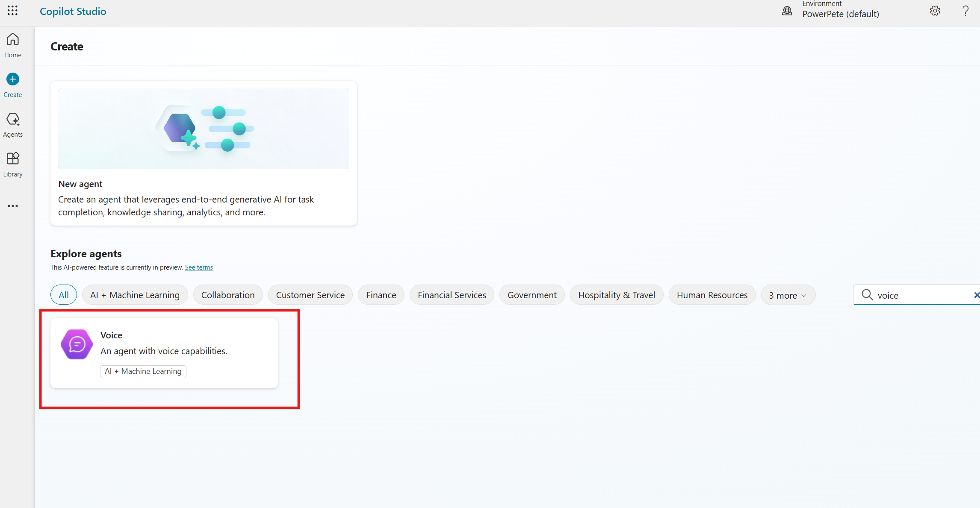Open the See terms link
Viewport: 980px width, 508px height.
pyautogui.click(x=199, y=267)
